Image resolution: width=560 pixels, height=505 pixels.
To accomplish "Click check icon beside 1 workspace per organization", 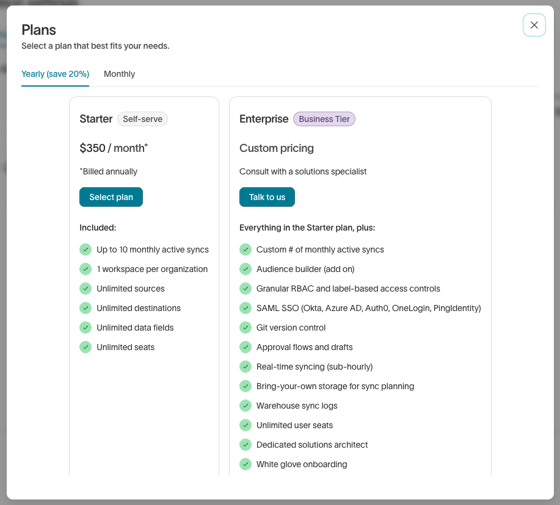I will pyautogui.click(x=85, y=269).
